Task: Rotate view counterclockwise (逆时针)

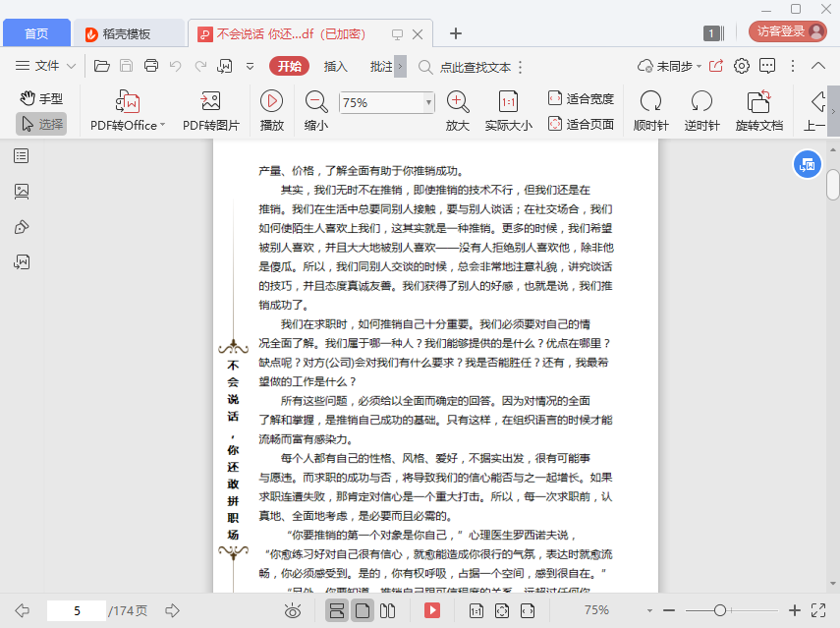Action: pos(701,111)
